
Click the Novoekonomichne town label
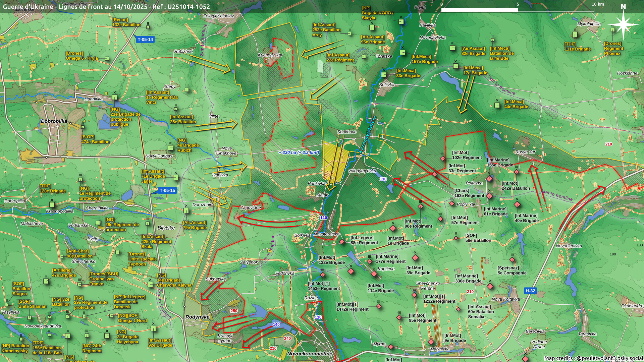(x=309, y=353)
